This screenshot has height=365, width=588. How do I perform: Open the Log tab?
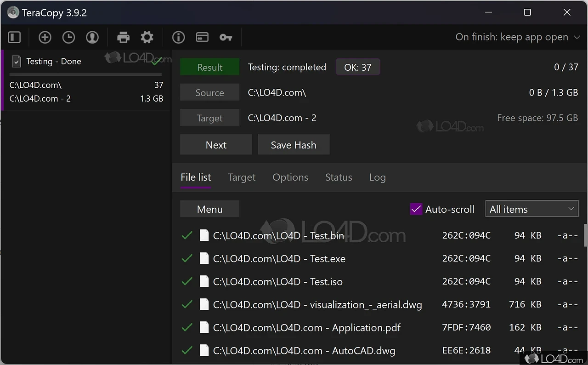point(377,177)
